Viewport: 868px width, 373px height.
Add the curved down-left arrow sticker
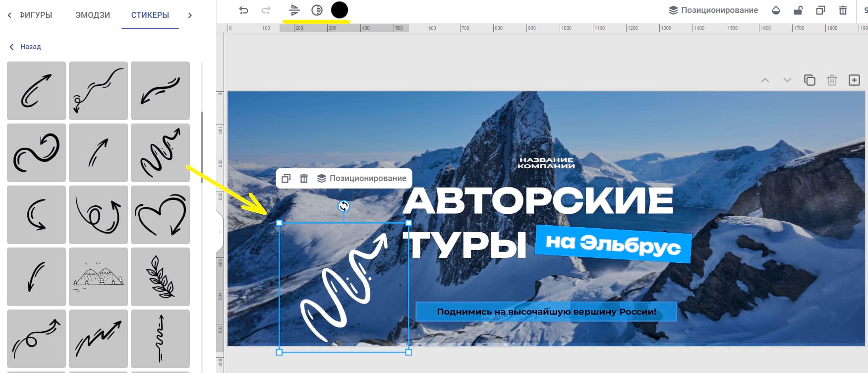[x=36, y=277]
